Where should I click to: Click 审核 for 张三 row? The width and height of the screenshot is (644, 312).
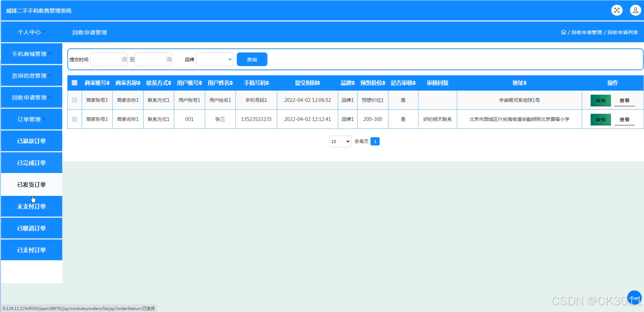[x=601, y=119]
